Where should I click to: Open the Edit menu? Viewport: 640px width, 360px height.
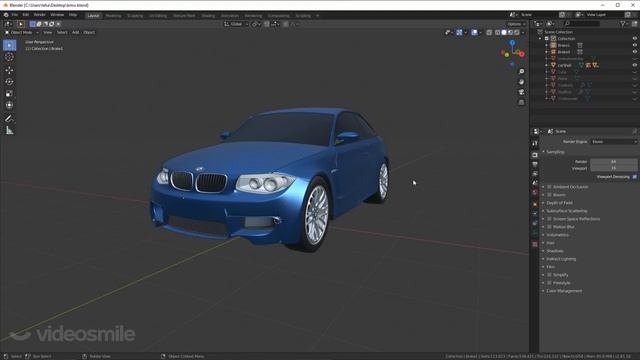pyautogui.click(x=26, y=15)
